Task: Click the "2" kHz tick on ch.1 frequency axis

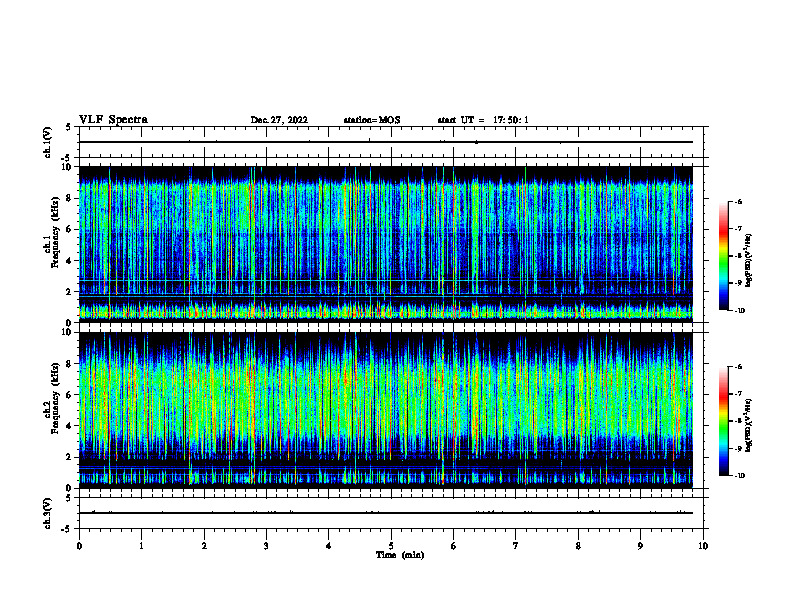Action: coord(69,292)
